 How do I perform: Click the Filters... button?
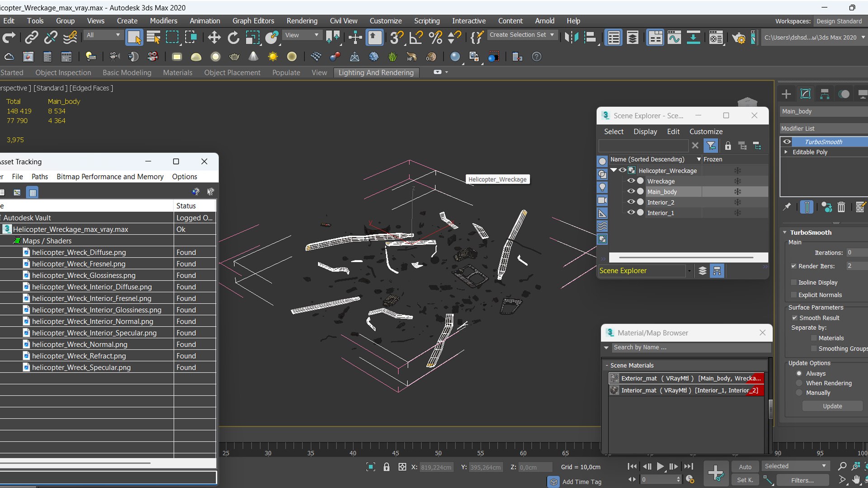[802, 480]
